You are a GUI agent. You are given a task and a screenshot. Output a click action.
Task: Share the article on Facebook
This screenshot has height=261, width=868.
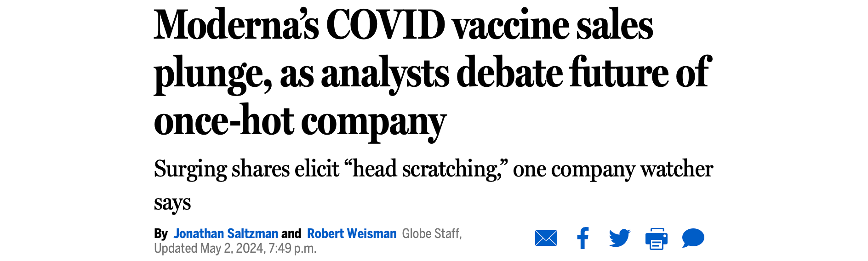(583, 238)
